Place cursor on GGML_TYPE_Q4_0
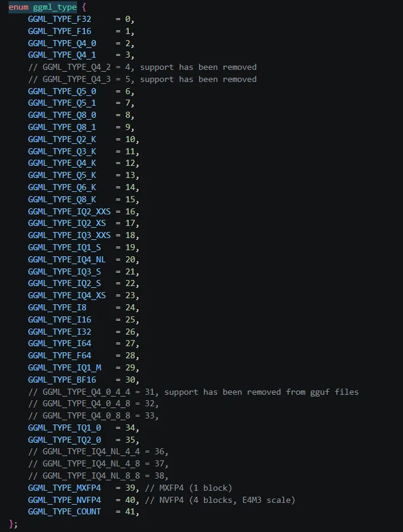Viewport: 403px width, 532px height. tap(62, 44)
